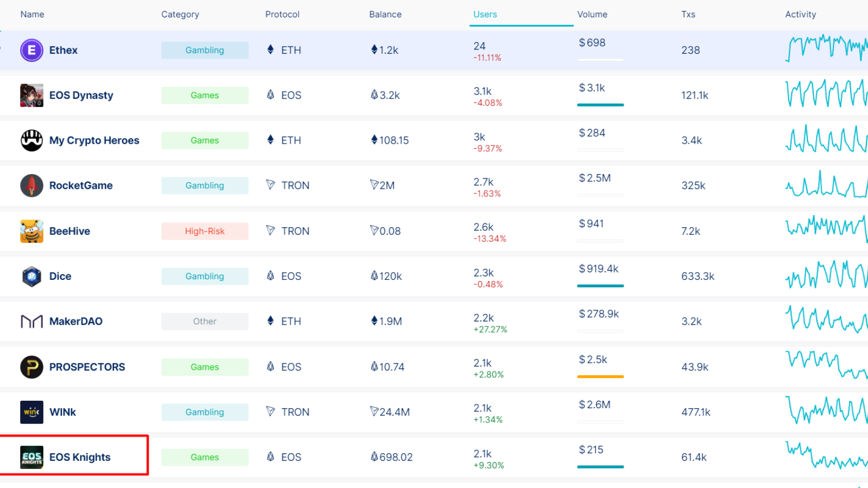Open the Ethex dapp link
Screen dimensions: 868x488
(63, 50)
